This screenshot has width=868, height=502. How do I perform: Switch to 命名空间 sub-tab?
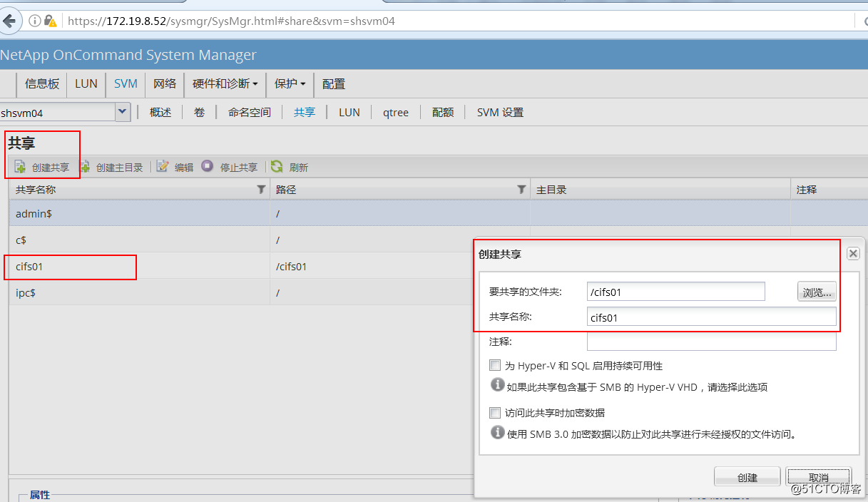(250, 112)
